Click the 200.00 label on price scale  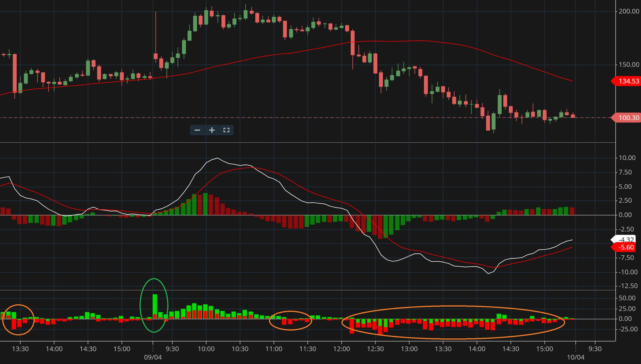(629, 11)
